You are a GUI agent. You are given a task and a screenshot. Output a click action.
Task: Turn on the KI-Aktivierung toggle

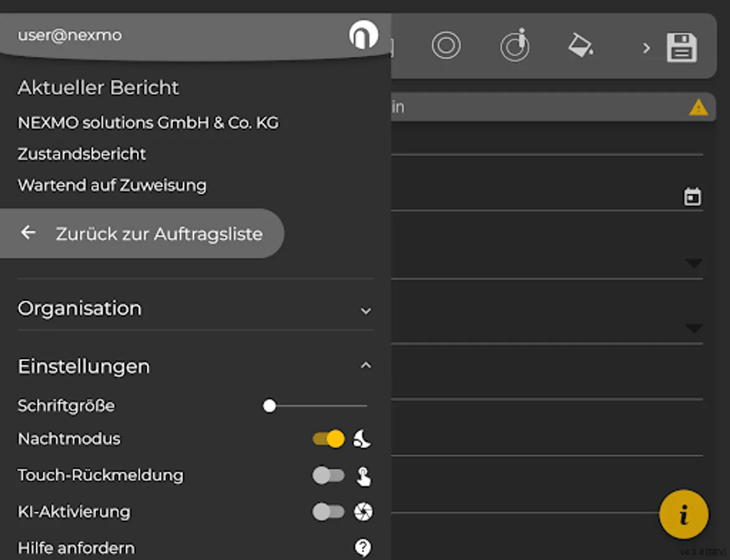click(x=328, y=512)
